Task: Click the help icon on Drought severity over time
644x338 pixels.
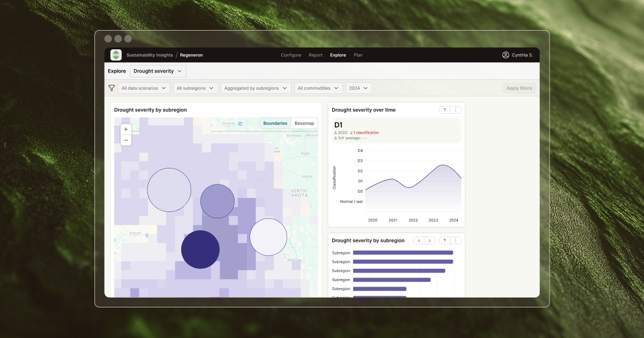Action: (x=444, y=109)
